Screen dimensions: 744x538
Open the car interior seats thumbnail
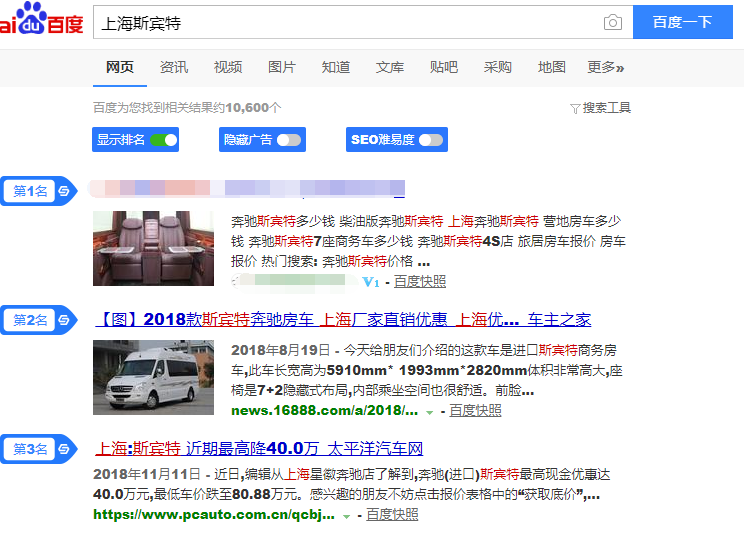tap(153, 249)
